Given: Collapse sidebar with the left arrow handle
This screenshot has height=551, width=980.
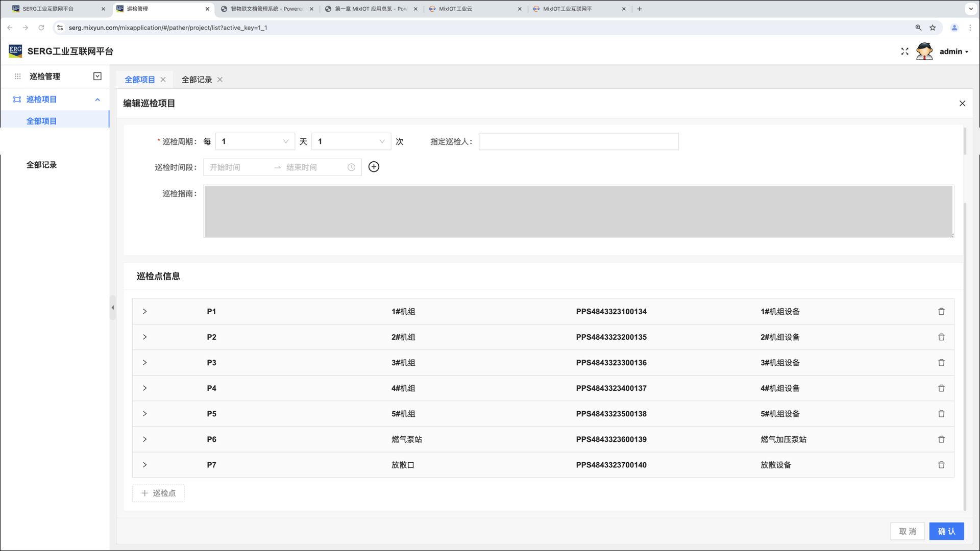Looking at the screenshot, I should click(113, 308).
